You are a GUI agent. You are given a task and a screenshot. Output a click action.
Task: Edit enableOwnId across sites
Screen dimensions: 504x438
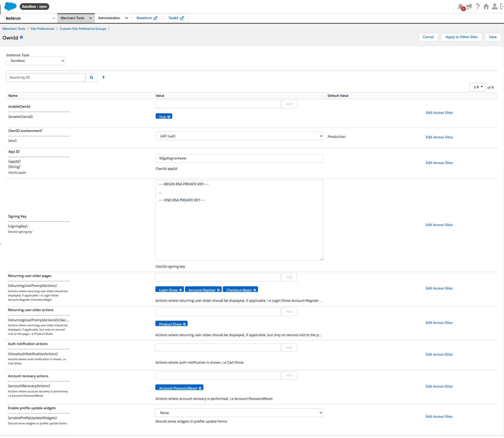pos(439,113)
